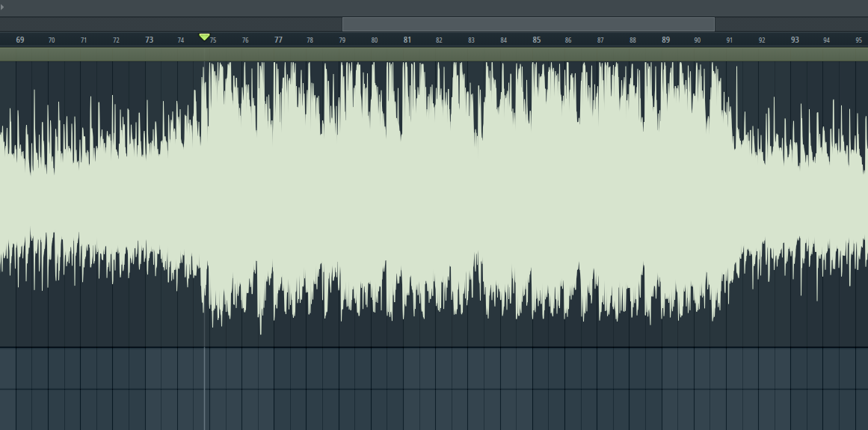Click bar 77 on the timeline ruler
The width and height of the screenshot is (868, 430).
(278, 40)
